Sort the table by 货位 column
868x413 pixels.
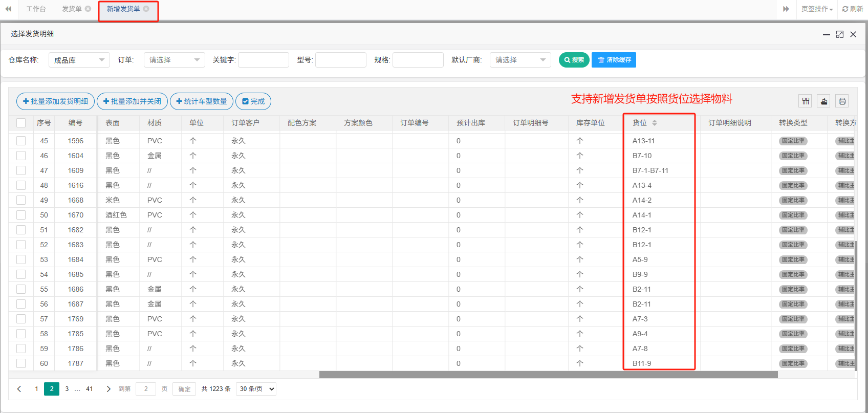654,123
